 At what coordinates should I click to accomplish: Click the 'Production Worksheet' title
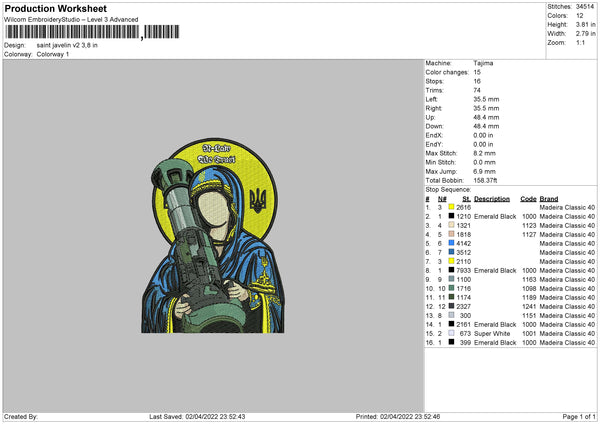point(55,8)
